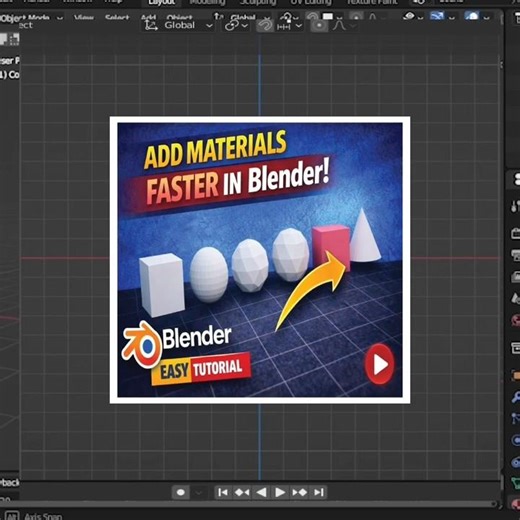Open the Material properties tab

pos(515,503)
